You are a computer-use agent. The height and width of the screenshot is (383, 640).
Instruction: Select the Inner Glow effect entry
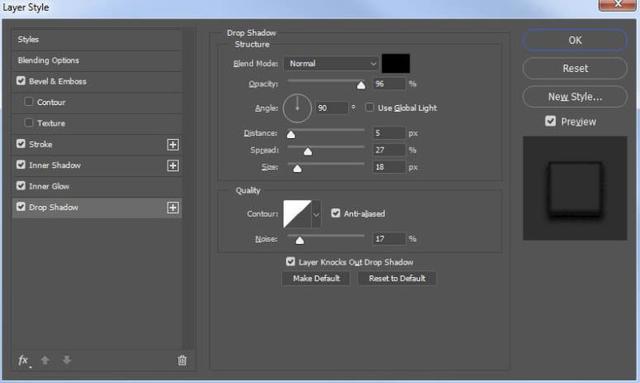pos(97,186)
